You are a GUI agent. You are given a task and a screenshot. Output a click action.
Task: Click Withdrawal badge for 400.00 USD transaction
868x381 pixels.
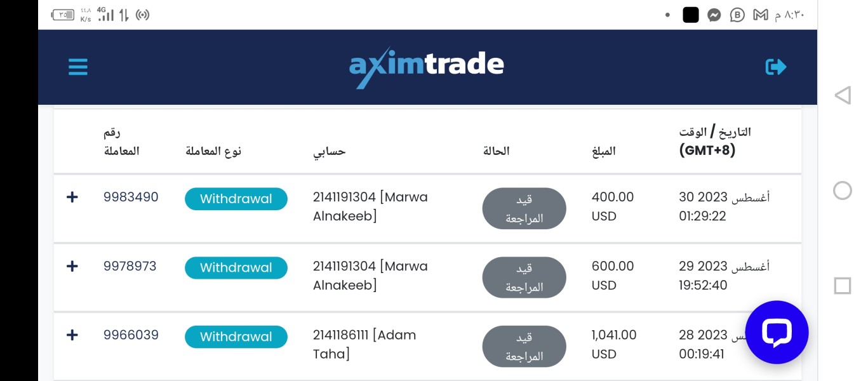point(236,199)
